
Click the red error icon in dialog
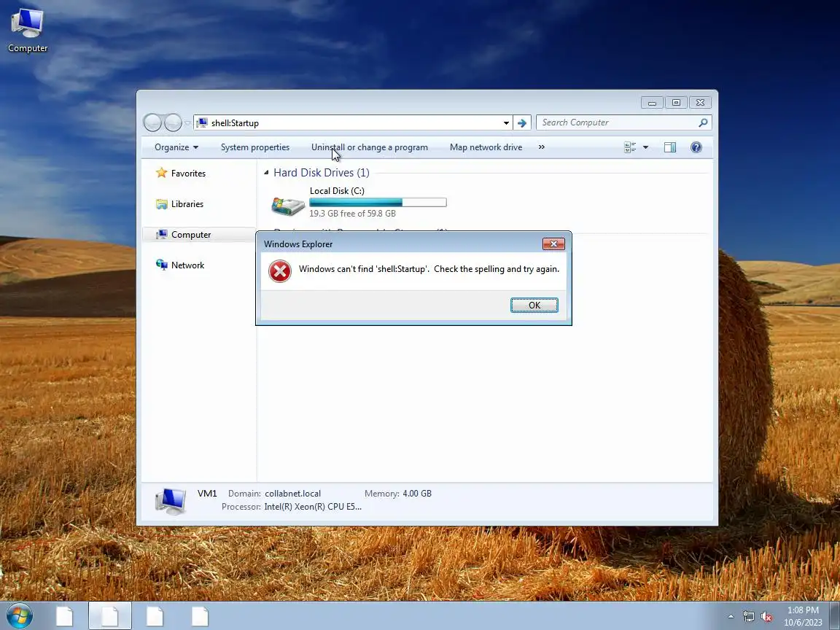pos(280,271)
